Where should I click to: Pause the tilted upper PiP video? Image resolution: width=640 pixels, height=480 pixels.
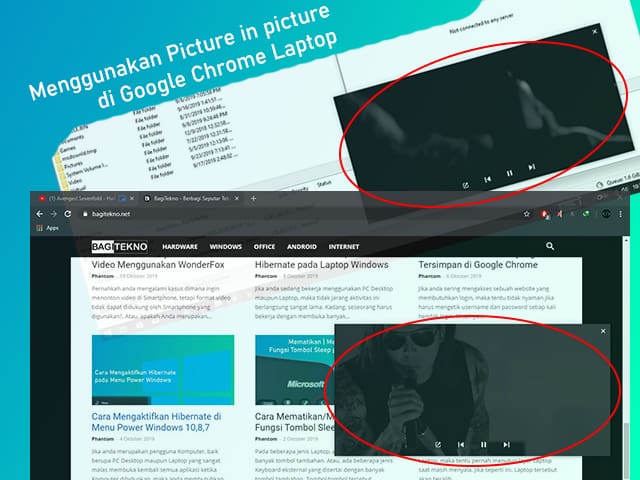pyautogui.click(x=509, y=173)
